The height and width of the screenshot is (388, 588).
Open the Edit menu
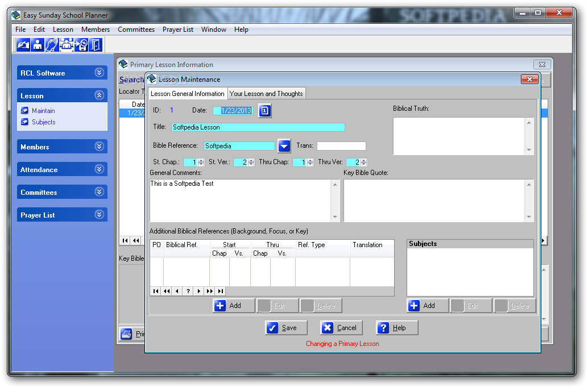[x=39, y=30]
